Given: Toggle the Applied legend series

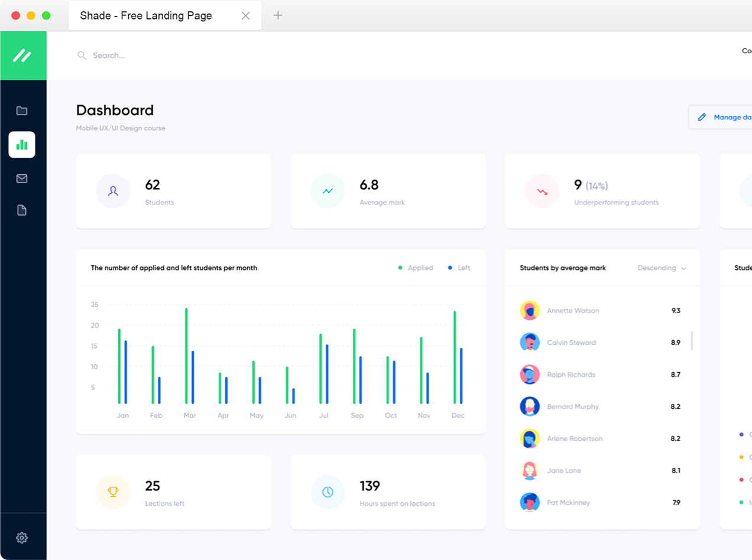Looking at the screenshot, I should tap(416, 268).
